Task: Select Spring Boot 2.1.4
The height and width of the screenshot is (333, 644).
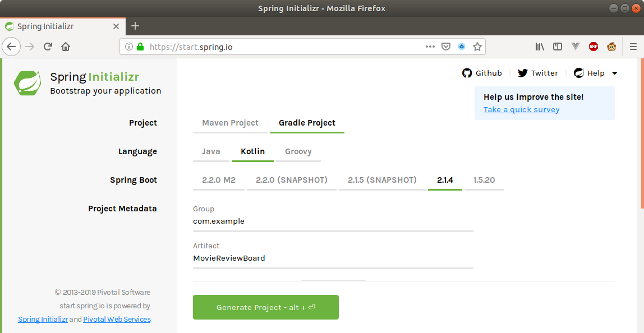Action: pyautogui.click(x=445, y=181)
